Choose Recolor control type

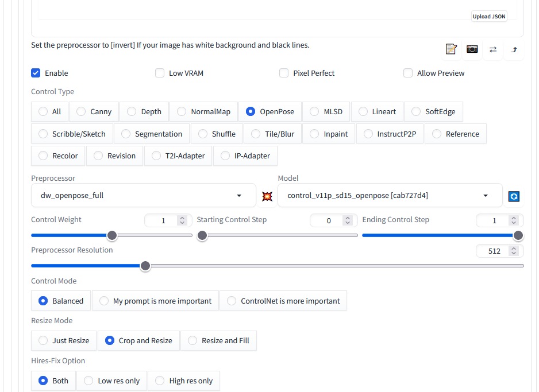[x=58, y=156]
